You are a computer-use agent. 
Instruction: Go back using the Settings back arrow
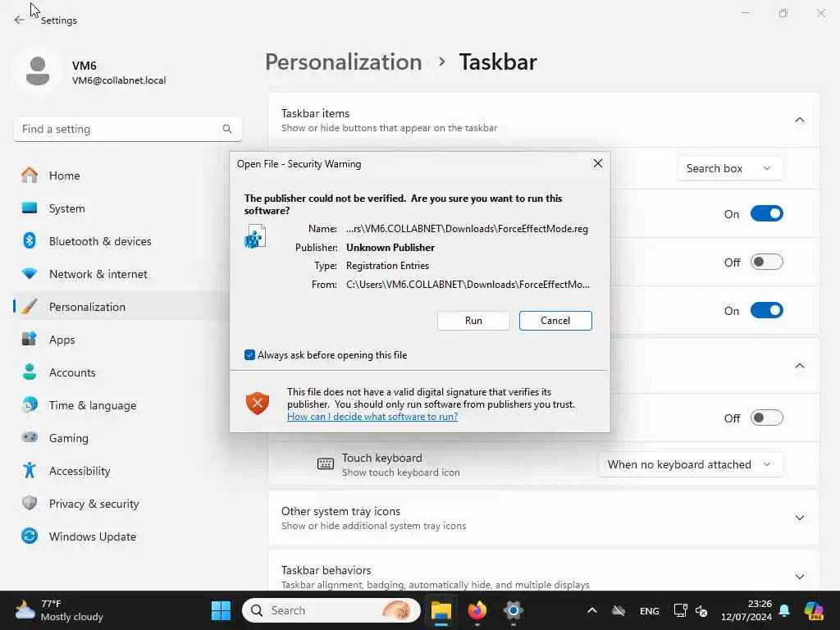point(20,20)
